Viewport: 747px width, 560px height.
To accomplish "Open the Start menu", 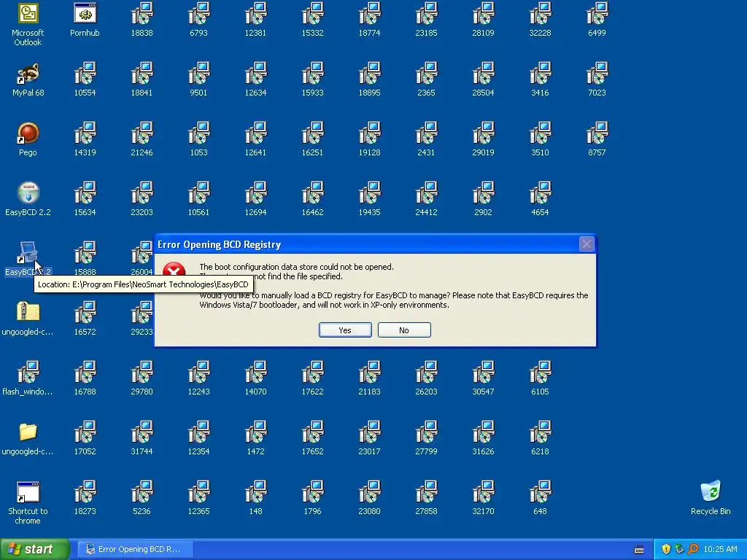I will (x=34, y=549).
